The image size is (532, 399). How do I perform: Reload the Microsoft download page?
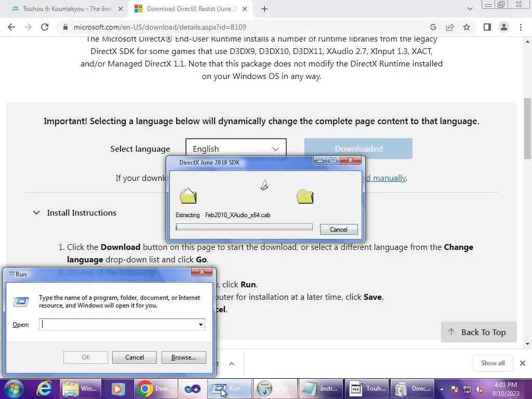point(45,27)
